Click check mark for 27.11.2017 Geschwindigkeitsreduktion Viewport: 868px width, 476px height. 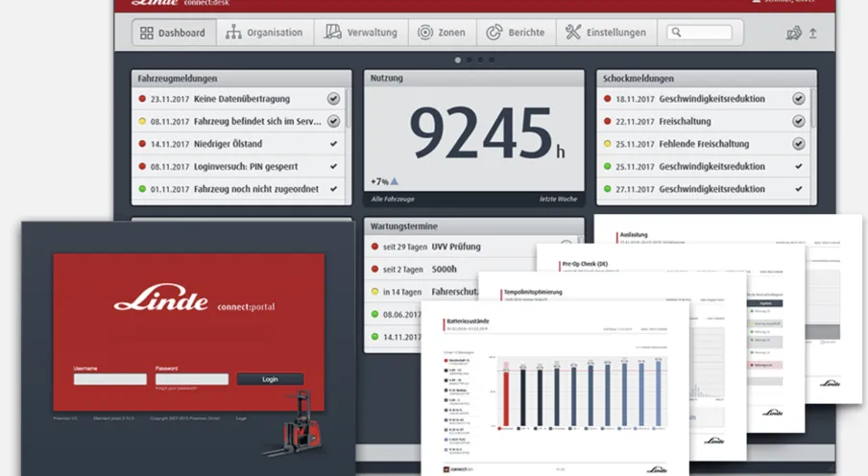pyautogui.click(x=798, y=189)
